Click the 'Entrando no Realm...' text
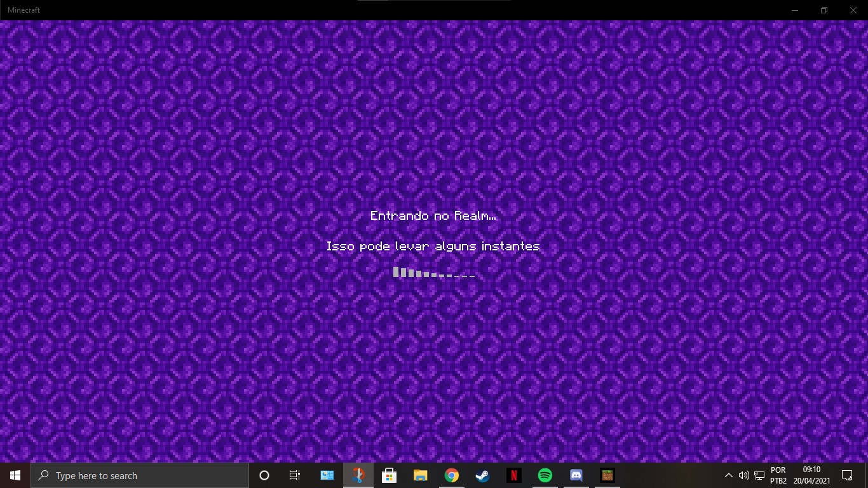868x488 pixels. 433,215
